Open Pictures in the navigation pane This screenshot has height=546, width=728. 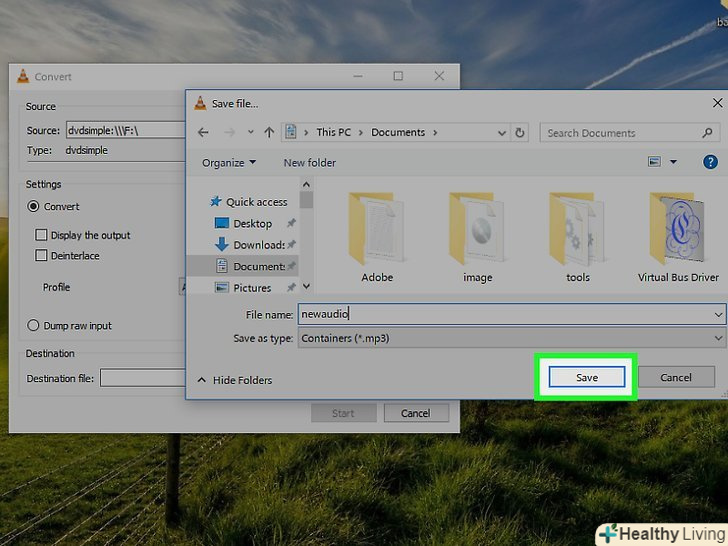pyautogui.click(x=252, y=288)
